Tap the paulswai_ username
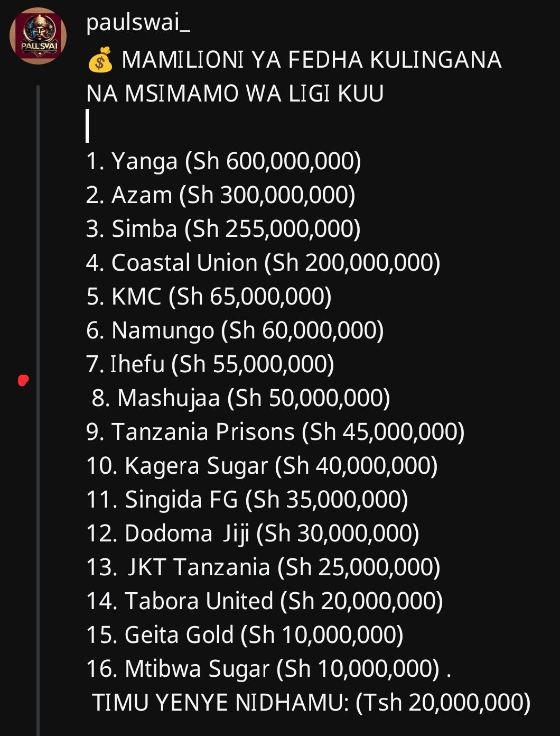This screenshot has height=736, width=560. pyautogui.click(x=138, y=23)
